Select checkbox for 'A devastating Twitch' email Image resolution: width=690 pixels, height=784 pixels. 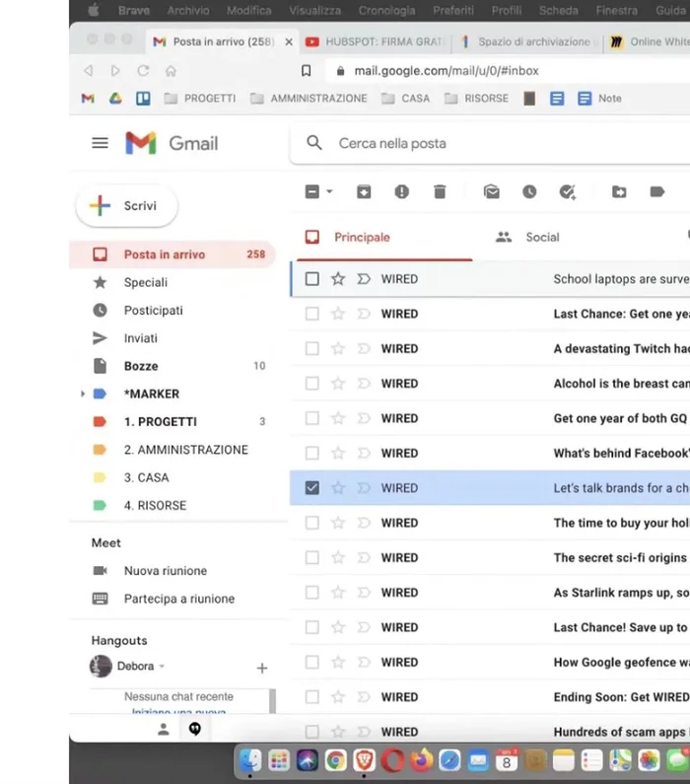pos(312,348)
